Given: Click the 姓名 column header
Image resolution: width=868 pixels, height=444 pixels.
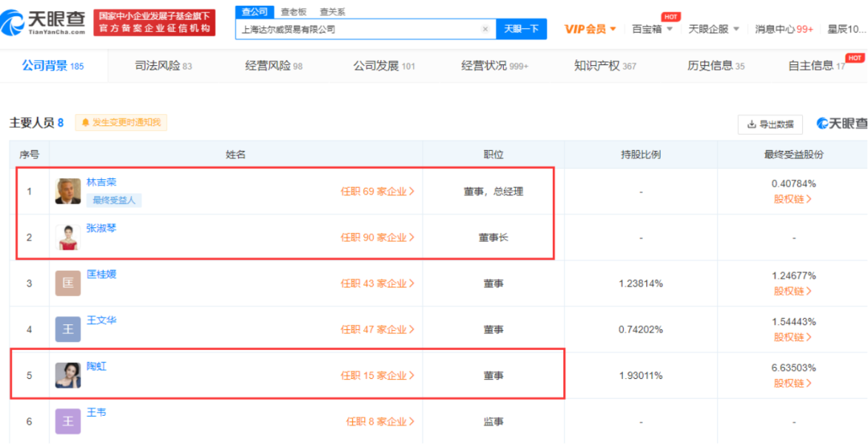Looking at the screenshot, I should 236,155.
